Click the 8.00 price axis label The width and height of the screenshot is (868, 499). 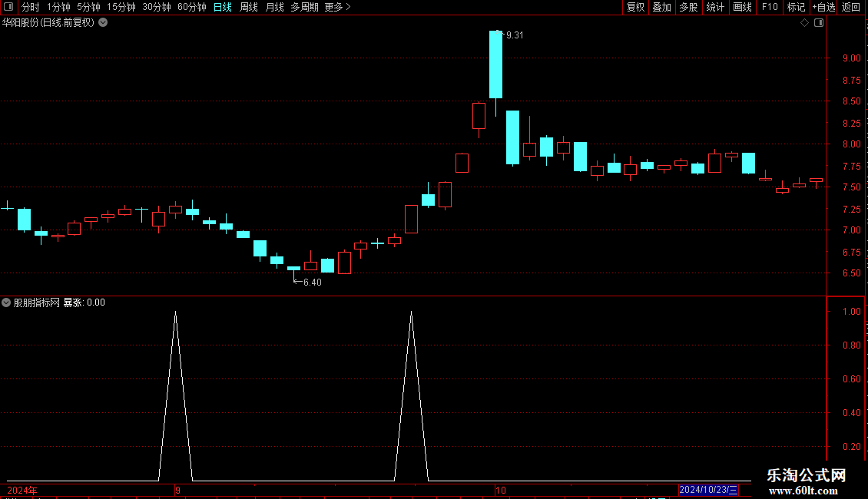(x=851, y=144)
